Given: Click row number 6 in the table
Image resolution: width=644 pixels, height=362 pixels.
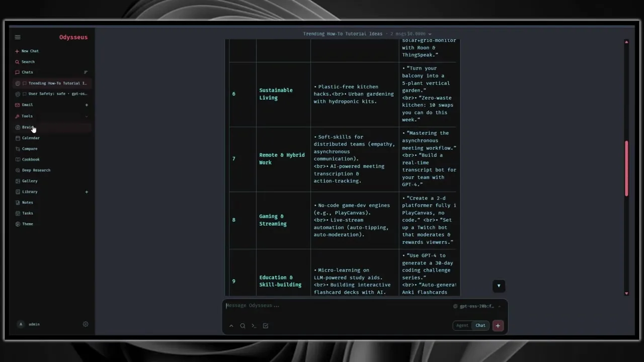Looking at the screenshot, I should (233, 94).
